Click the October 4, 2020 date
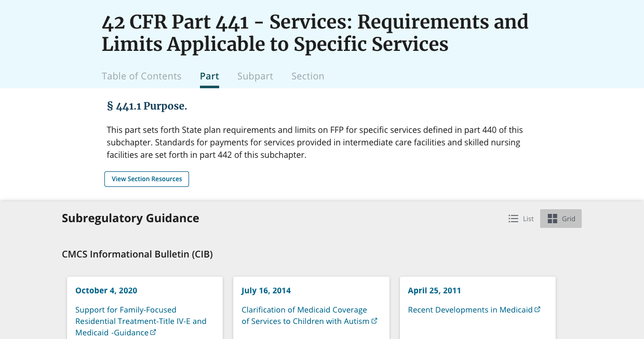This screenshot has width=644, height=339. coord(106,291)
